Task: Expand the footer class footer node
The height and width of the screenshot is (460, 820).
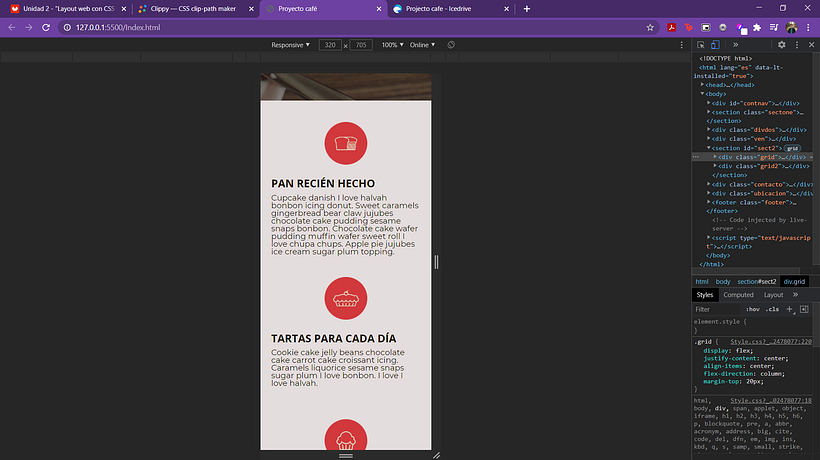Action: point(709,202)
